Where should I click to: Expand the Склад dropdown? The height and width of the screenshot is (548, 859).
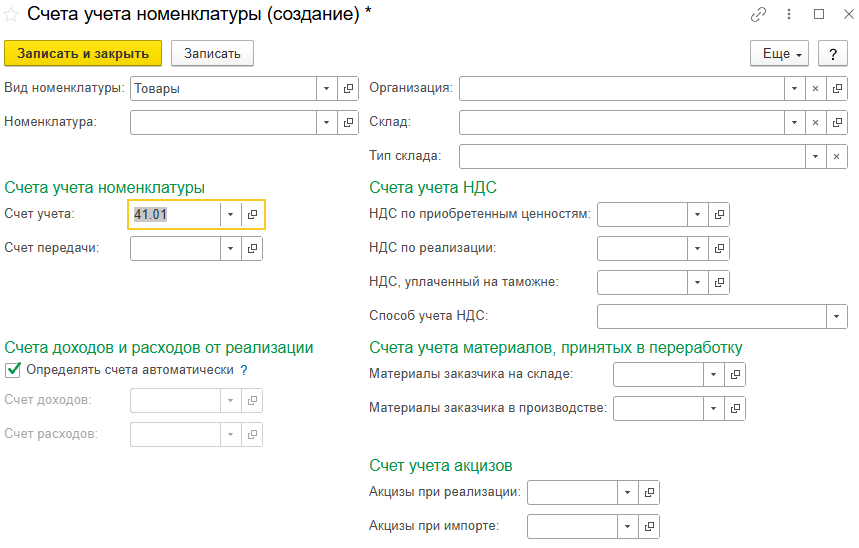794,122
